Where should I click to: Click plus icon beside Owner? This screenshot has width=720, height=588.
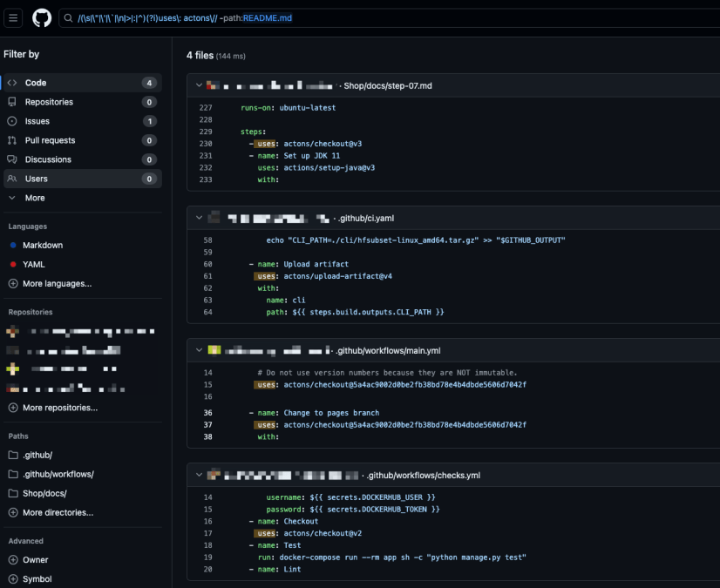tap(13, 560)
